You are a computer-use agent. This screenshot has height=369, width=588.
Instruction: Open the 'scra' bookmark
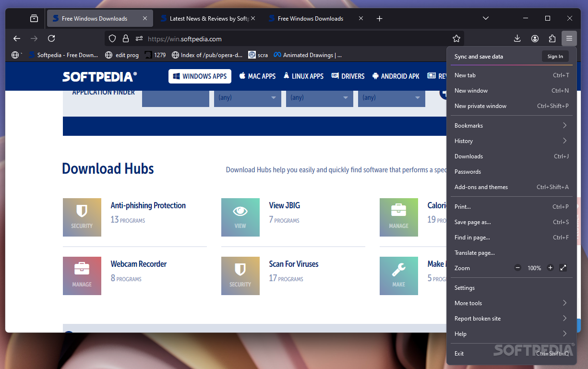pyautogui.click(x=258, y=55)
